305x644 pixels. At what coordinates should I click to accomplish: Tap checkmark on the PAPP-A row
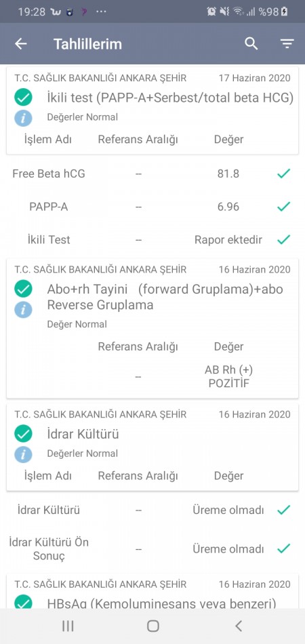tap(284, 207)
